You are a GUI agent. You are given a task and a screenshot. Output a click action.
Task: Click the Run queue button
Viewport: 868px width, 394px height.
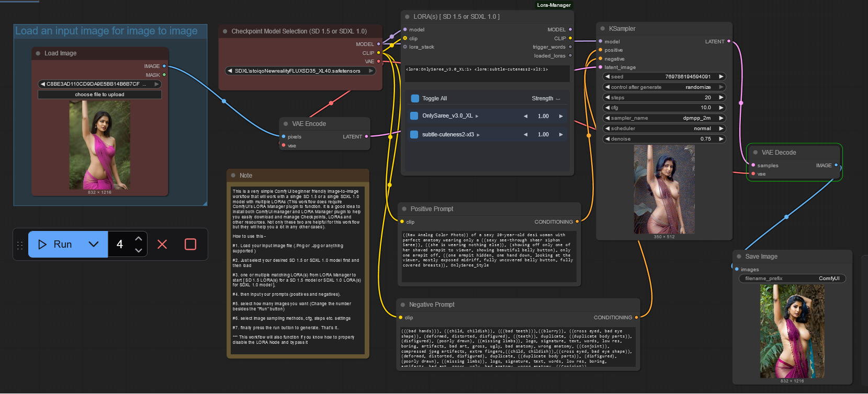coord(55,245)
